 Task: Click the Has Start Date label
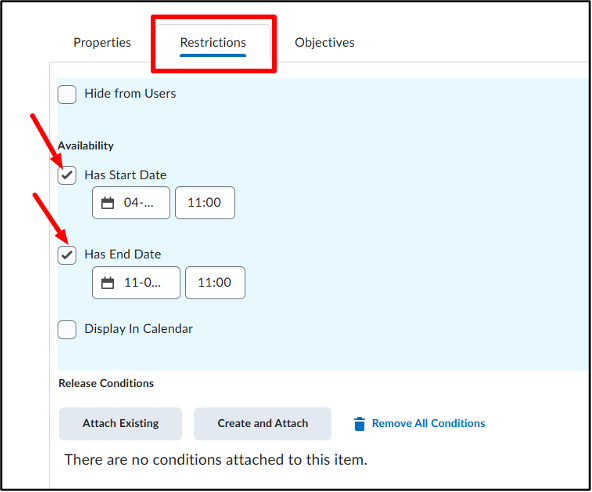125,175
